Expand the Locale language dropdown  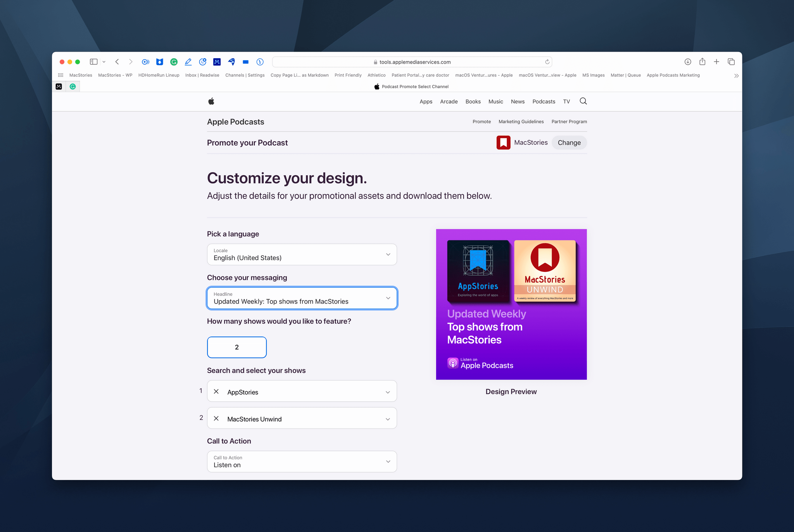[x=388, y=254]
